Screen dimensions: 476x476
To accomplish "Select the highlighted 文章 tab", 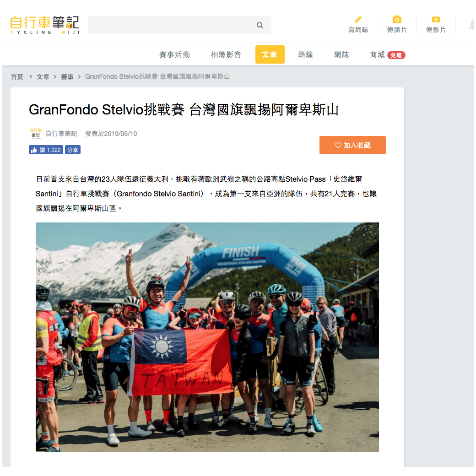I will coord(270,54).
